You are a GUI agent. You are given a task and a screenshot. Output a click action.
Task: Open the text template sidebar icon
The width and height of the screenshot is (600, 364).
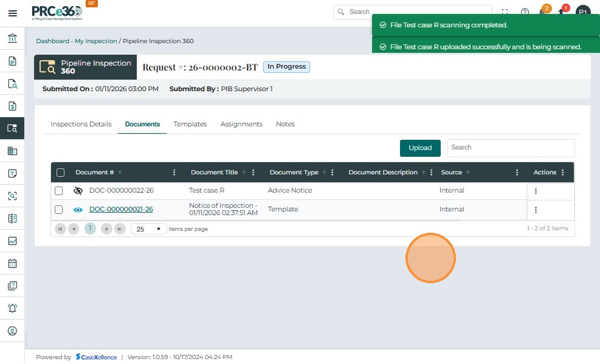click(12, 173)
